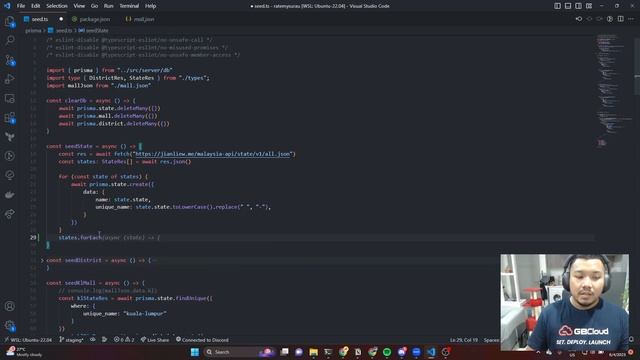This screenshot has width=640, height=360.
Task: Click the unsaved dot on seed.ts tab
Action: click(x=61, y=19)
